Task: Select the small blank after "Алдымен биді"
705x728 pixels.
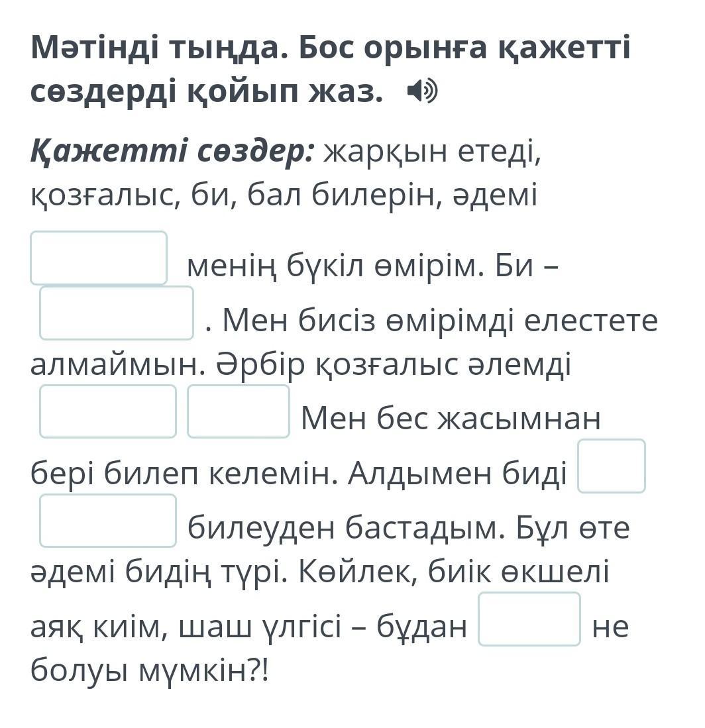Action: tap(611, 466)
